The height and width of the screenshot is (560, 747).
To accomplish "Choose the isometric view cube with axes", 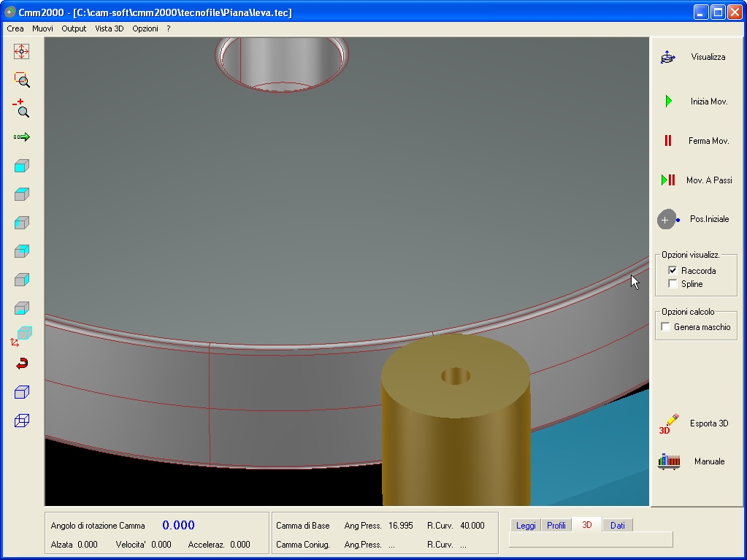I will [21, 336].
